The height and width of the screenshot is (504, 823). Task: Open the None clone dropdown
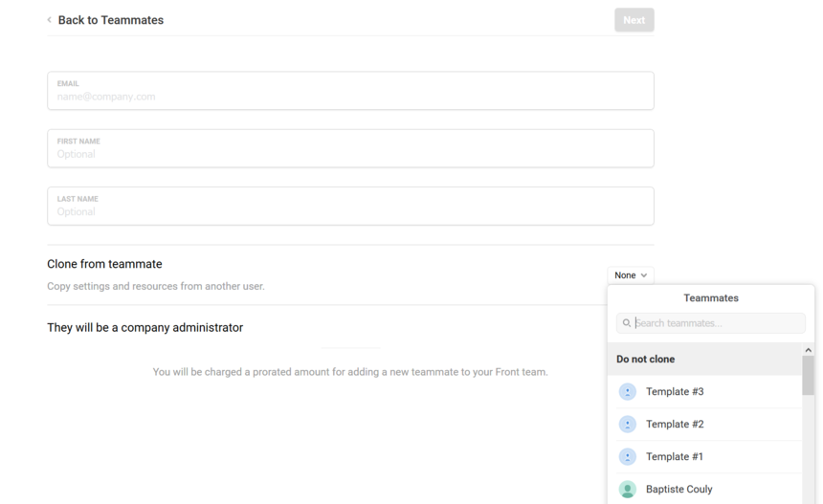[x=631, y=275]
